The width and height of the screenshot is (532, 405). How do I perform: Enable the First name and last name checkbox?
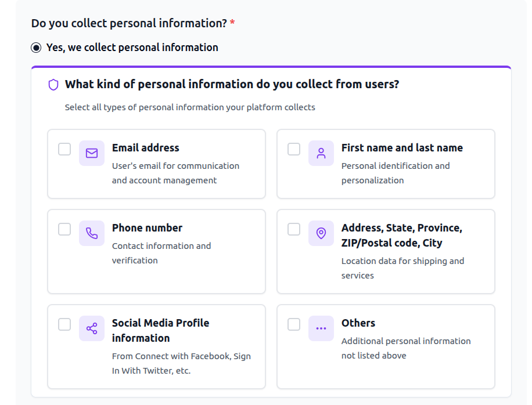[x=294, y=149]
